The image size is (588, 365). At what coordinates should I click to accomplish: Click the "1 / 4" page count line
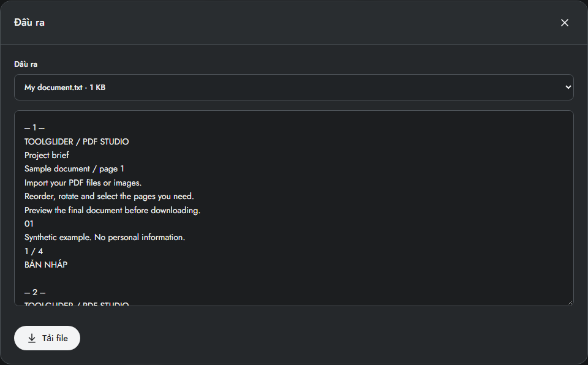34,251
